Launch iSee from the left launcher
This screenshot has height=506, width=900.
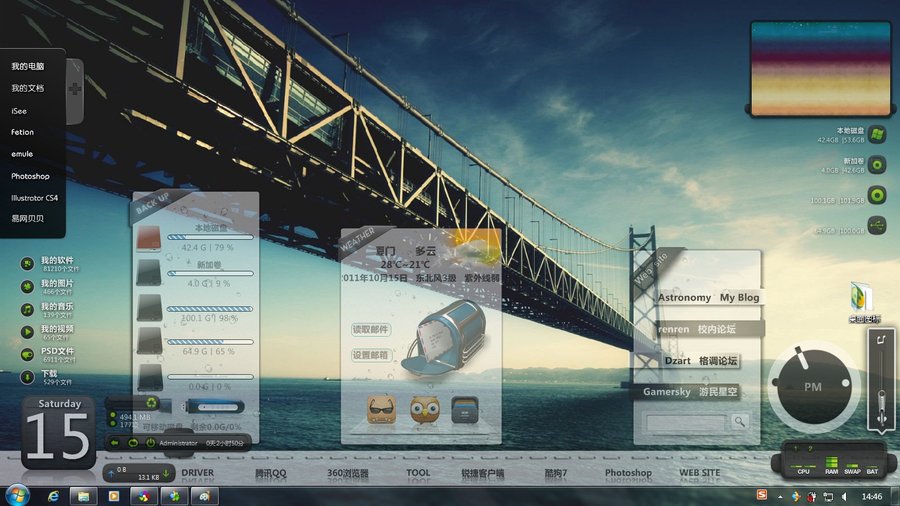pyautogui.click(x=19, y=111)
